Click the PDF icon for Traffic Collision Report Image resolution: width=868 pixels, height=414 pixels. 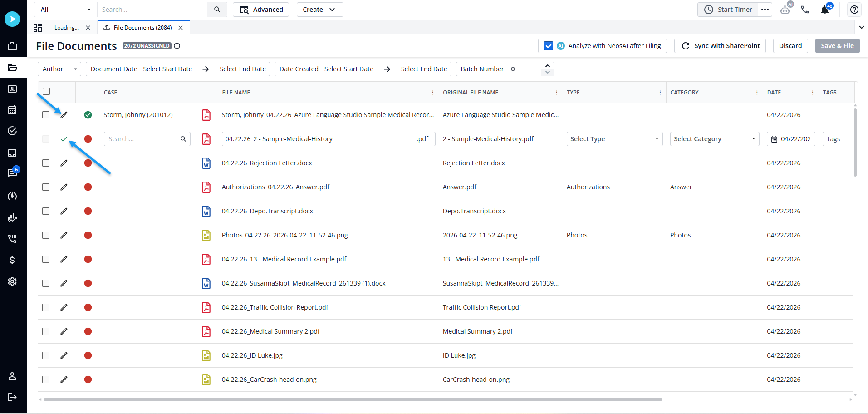tap(206, 307)
